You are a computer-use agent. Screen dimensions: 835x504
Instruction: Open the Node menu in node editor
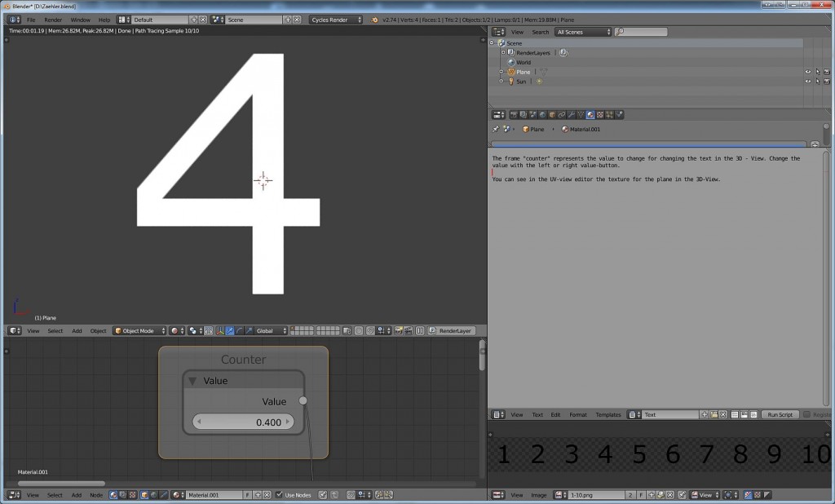click(98, 494)
